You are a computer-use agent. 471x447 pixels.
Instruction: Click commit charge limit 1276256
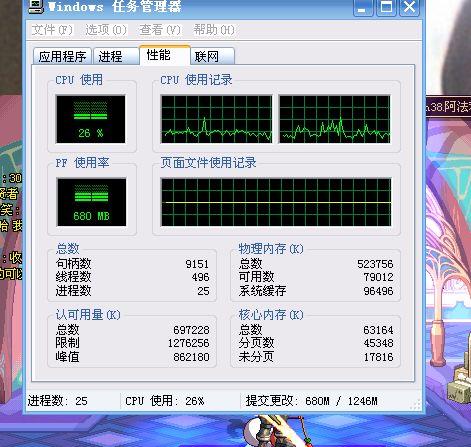coord(189,343)
